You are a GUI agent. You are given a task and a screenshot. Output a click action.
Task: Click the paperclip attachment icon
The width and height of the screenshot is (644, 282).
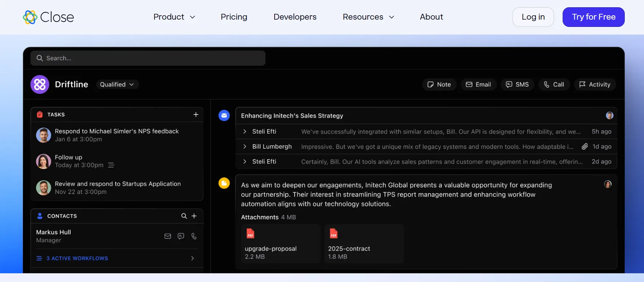584,146
